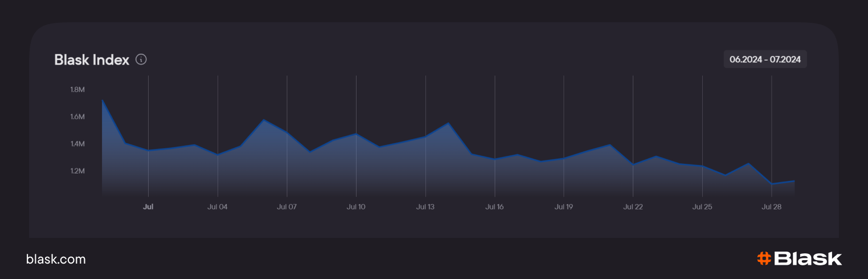Select the Jul 07 x-axis label

pyautogui.click(x=286, y=207)
